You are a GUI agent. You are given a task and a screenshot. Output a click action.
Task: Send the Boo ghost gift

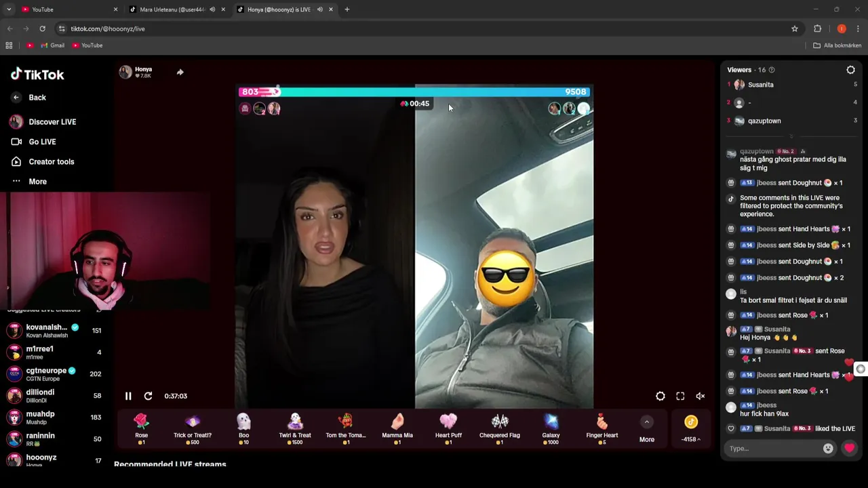coord(243,429)
